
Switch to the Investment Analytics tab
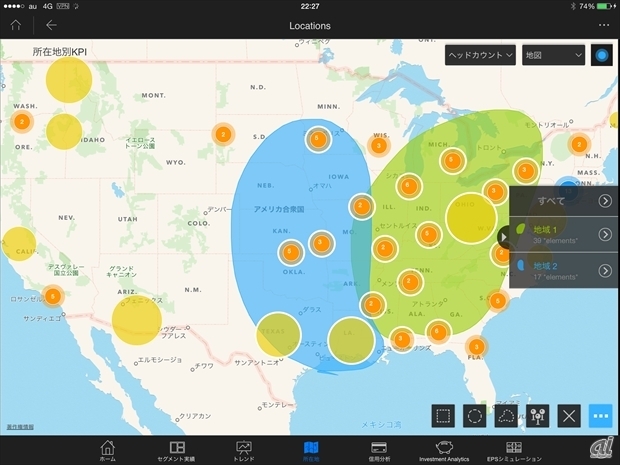(444, 451)
